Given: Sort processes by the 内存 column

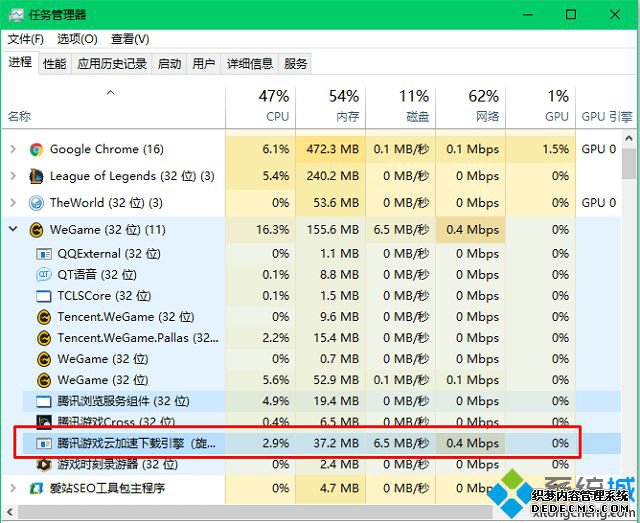Looking at the screenshot, I should (x=331, y=108).
